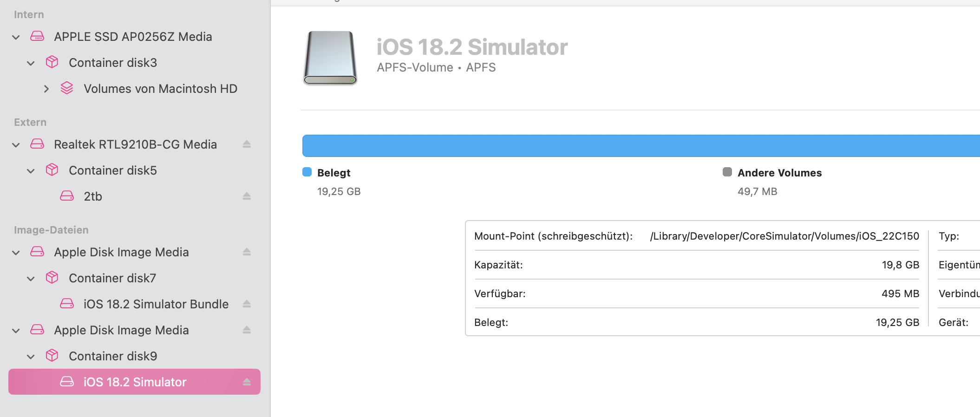980x417 pixels.
Task: Click the Container disk3 cube icon
Action: (52, 62)
